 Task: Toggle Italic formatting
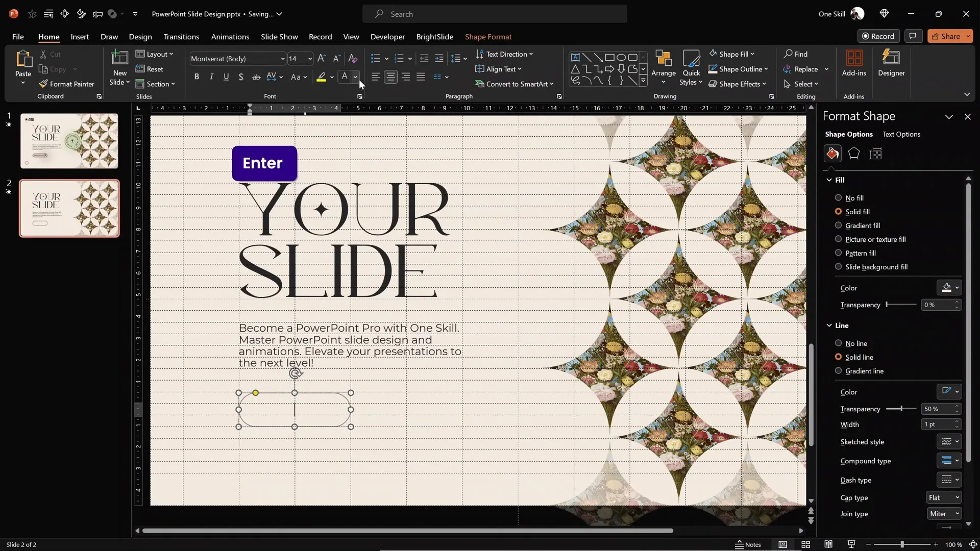(x=211, y=77)
